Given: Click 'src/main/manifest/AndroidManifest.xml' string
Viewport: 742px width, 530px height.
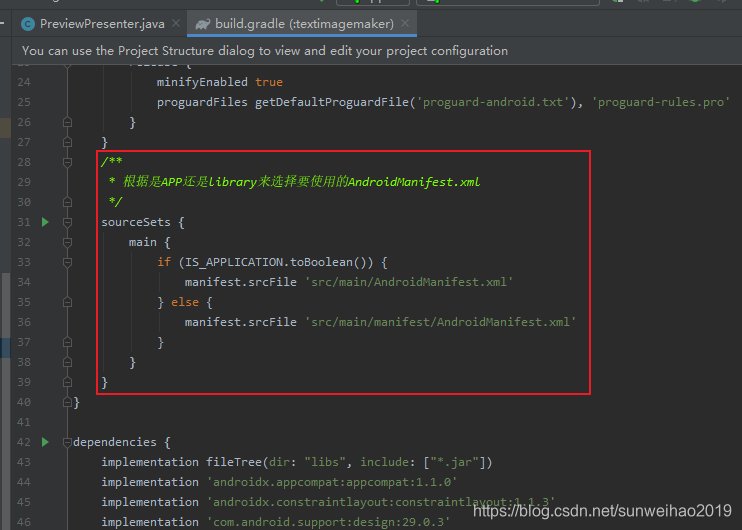Looking at the screenshot, I should pyautogui.click(x=440, y=322).
